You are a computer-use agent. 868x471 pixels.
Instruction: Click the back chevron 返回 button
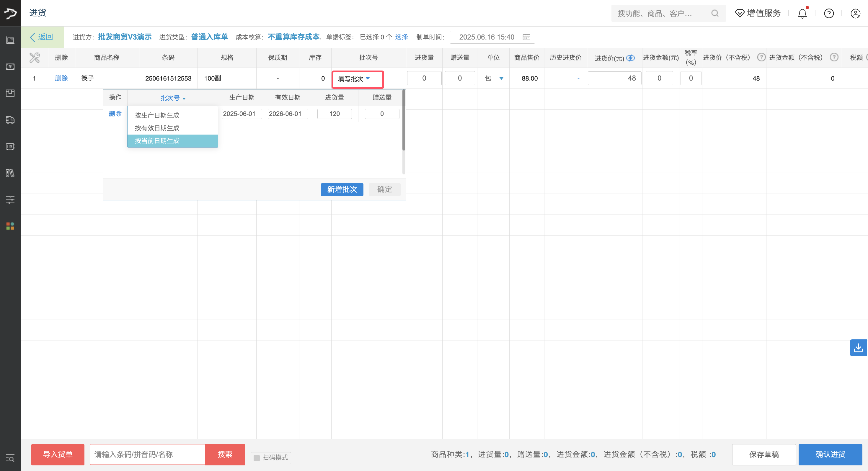42,37
